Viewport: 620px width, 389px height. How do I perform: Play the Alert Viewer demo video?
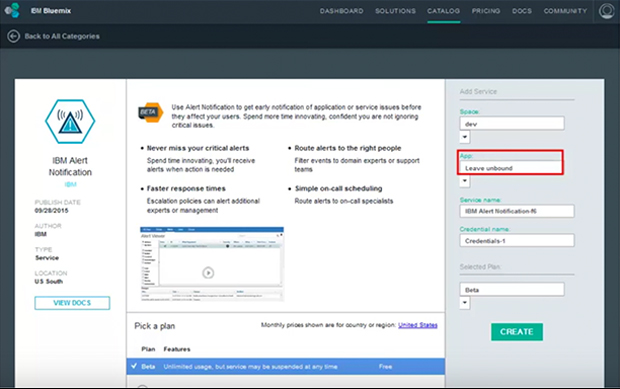point(208,273)
